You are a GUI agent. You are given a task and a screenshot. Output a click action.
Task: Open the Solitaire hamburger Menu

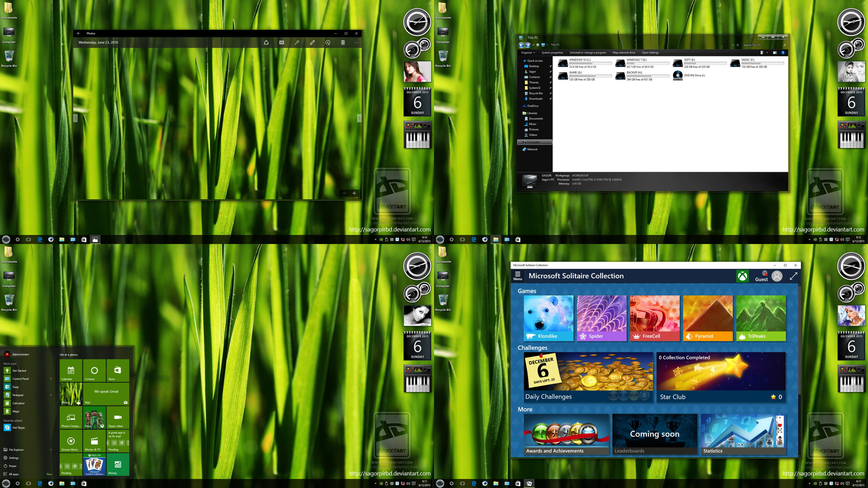pos(517,276)
